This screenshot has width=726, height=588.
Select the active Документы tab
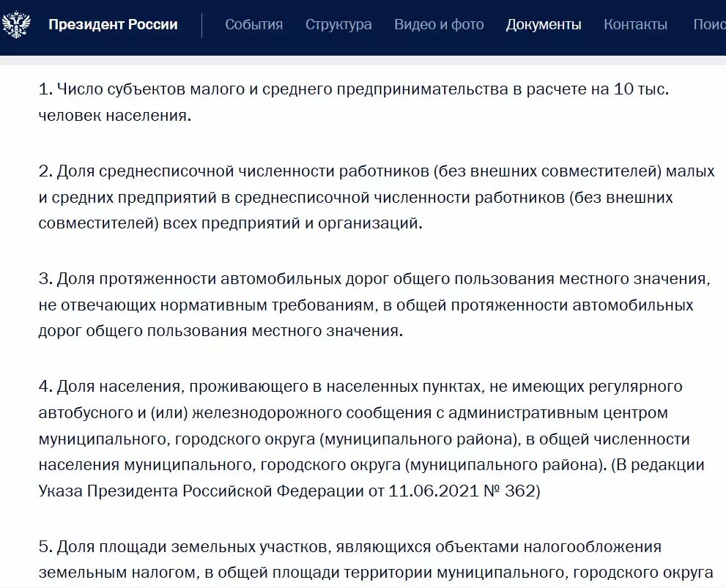pos(543,24)
